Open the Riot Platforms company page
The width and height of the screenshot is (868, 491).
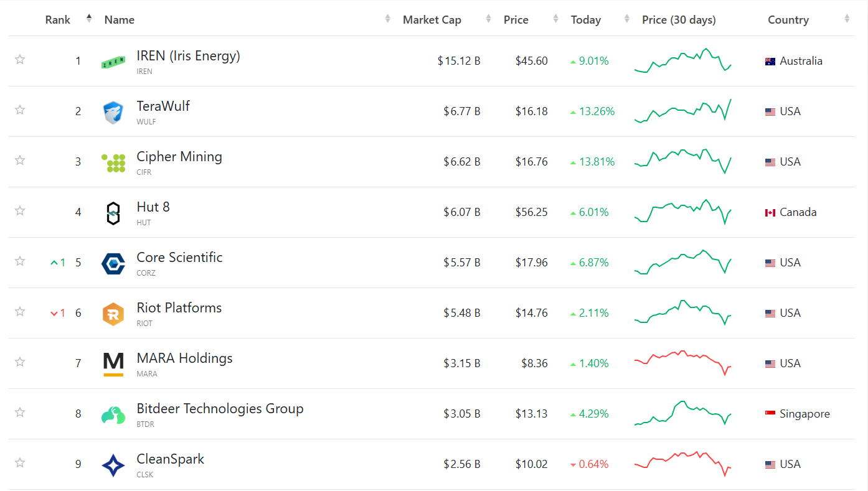tap(179, 308)
